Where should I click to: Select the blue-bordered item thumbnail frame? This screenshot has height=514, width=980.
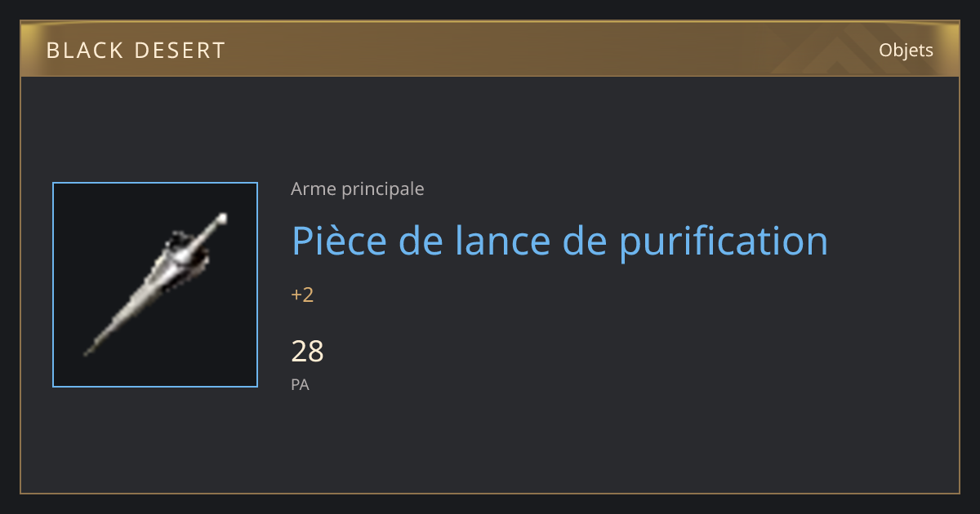point(155,285)
